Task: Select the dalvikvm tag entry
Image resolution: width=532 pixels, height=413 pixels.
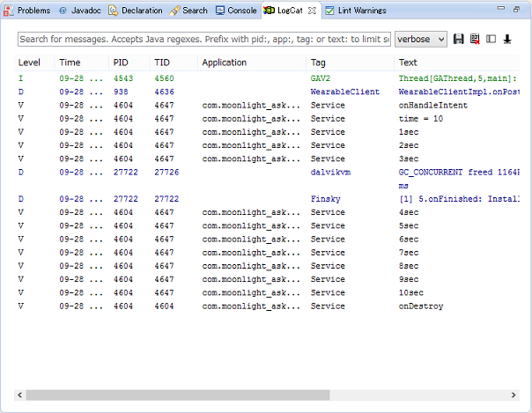Action: (330, 173)
